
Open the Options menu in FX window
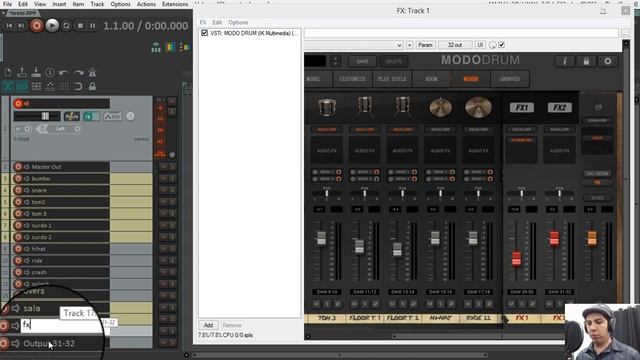click(238, 22)
